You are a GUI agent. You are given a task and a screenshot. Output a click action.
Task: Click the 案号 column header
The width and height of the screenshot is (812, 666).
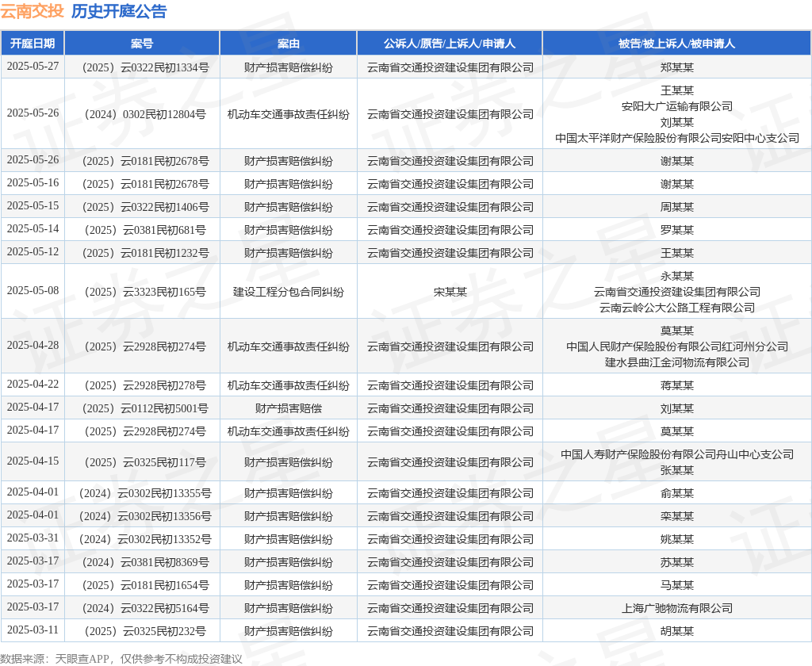(142, 44)
